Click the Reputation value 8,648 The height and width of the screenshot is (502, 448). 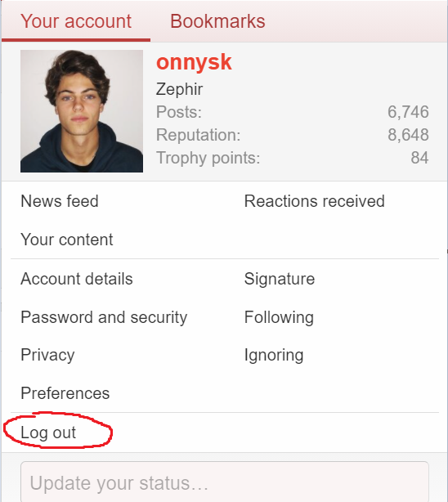coord(408,135)
